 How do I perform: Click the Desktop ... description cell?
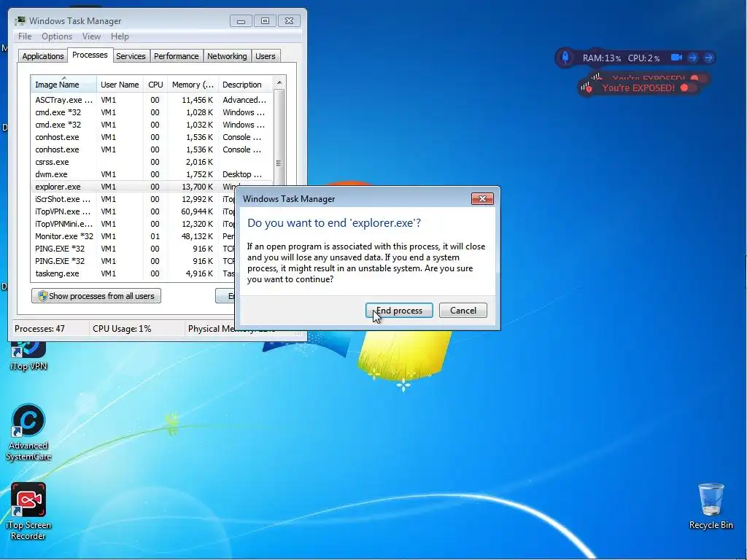tap(242, 174)
